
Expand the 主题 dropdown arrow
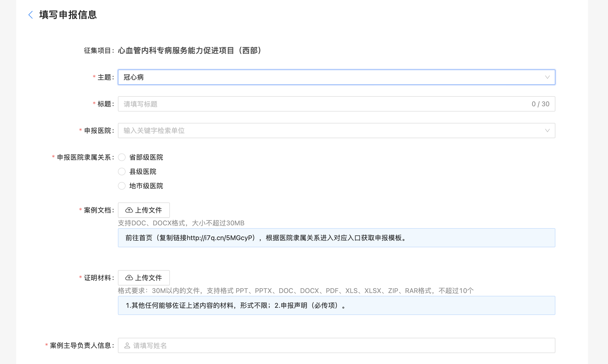pos(547,77)
